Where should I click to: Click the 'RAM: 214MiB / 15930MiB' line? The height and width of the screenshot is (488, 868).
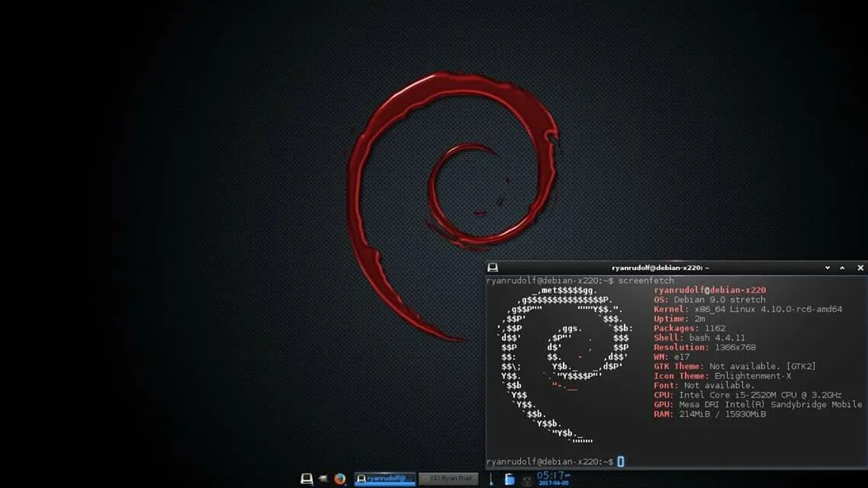click(709, 414)
